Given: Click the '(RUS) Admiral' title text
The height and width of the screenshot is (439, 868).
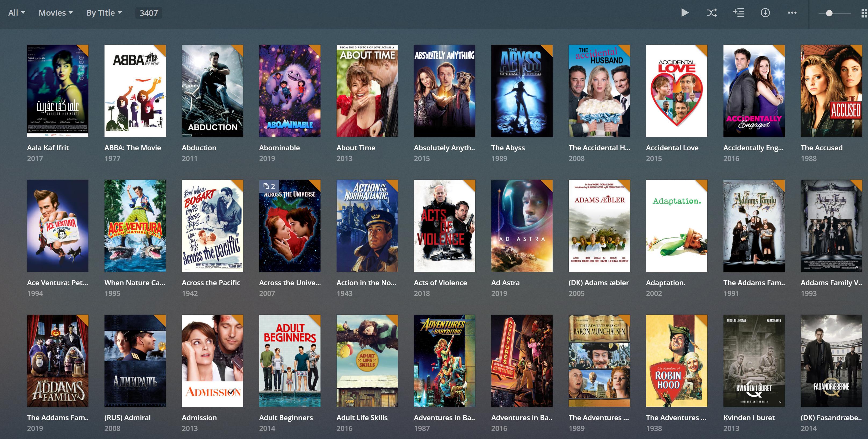Looking at the screenshot, I should pyautogui.click(x=127, y=417).
